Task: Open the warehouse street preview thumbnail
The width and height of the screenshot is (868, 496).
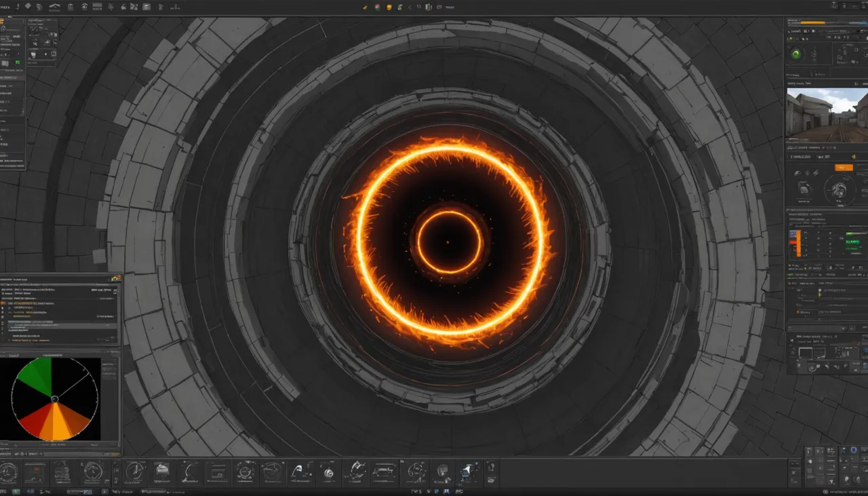Action: 827,115
